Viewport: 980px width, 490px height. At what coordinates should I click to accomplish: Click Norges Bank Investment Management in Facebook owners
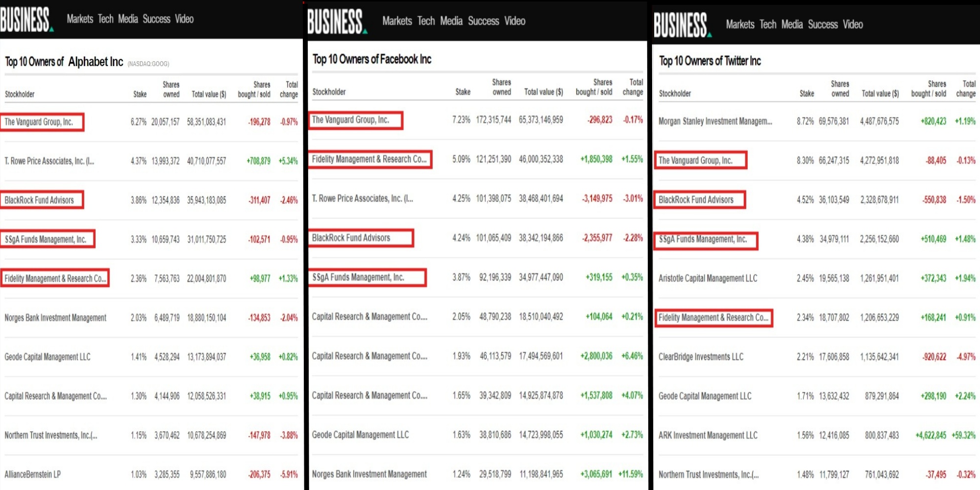point(369,474)
